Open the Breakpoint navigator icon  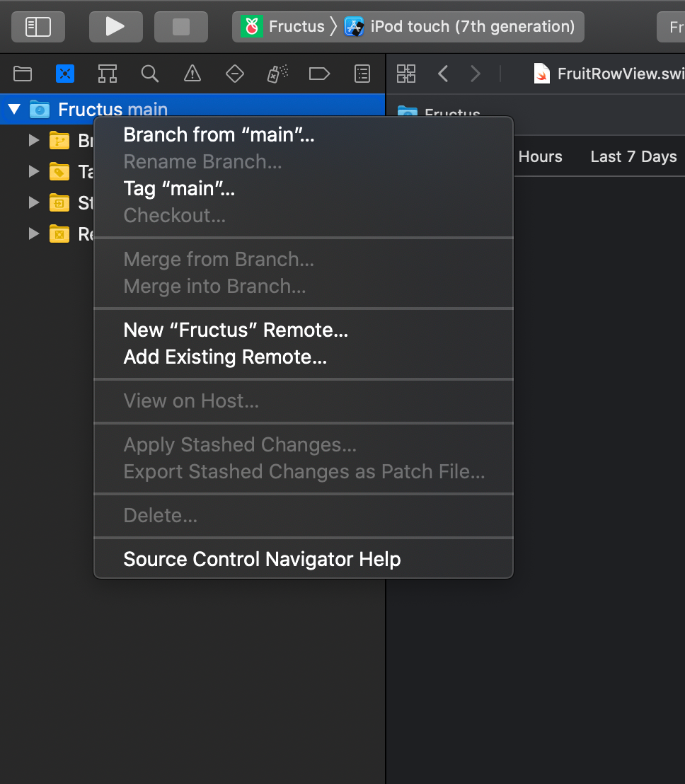[x=319, y=74]
